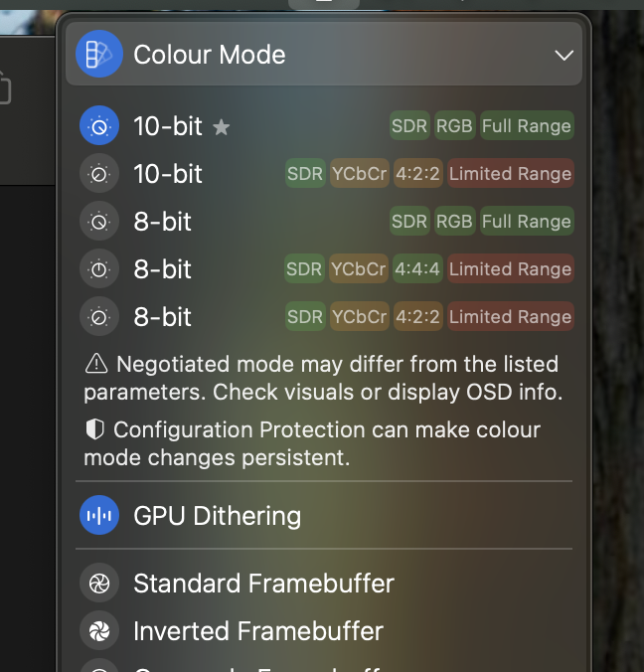Click the Configuration Protection shield icon

point(95,429)
